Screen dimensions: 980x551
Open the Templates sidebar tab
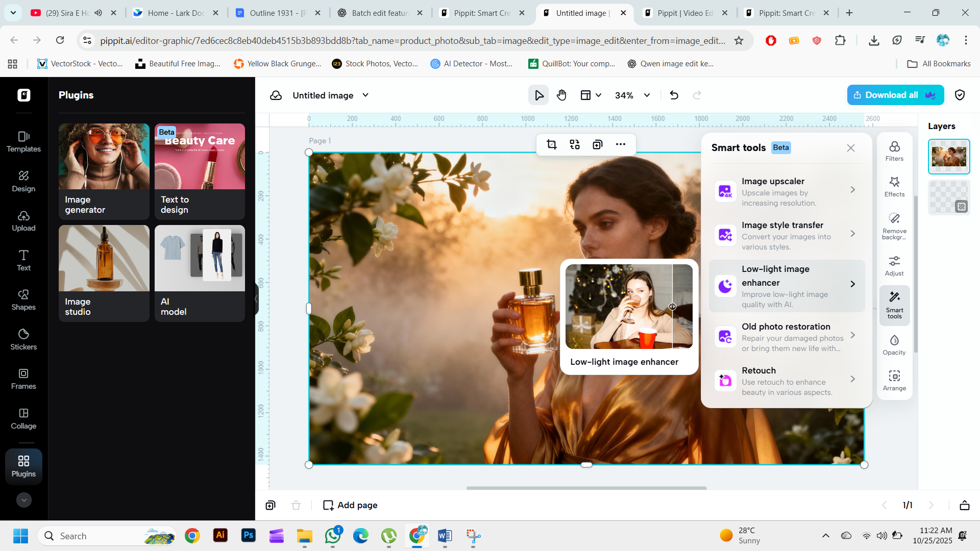(x=23, y=141)
